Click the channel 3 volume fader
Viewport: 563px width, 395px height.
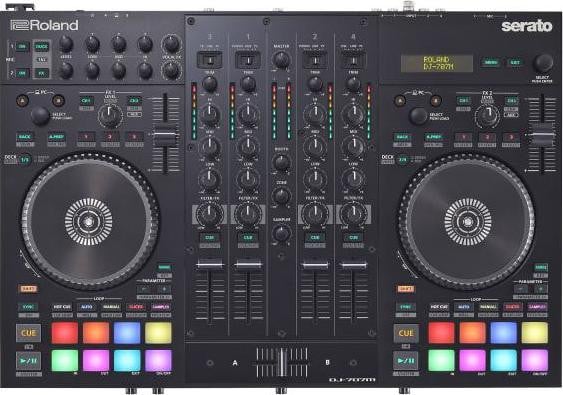[x=210, y=265]
